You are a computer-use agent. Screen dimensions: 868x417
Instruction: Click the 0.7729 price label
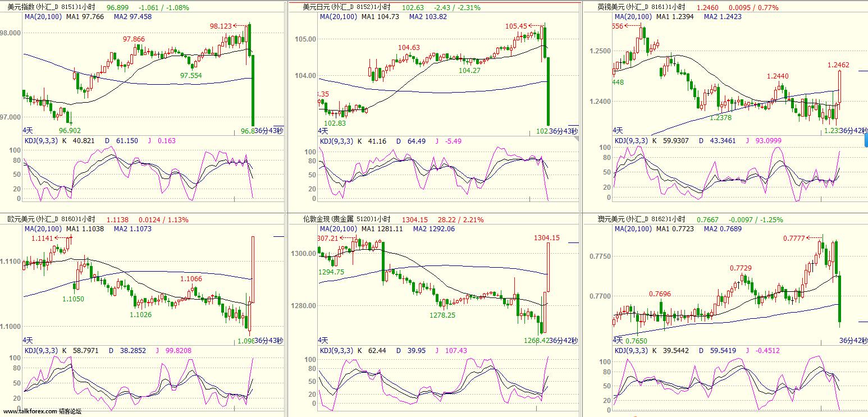(741, 268)
